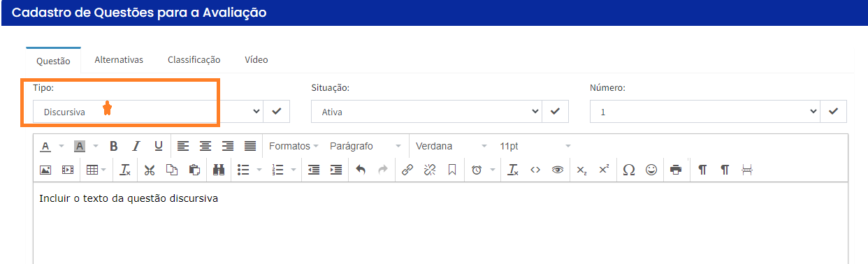
Task: Apply italic formatting in the editor
Action: 136,146
